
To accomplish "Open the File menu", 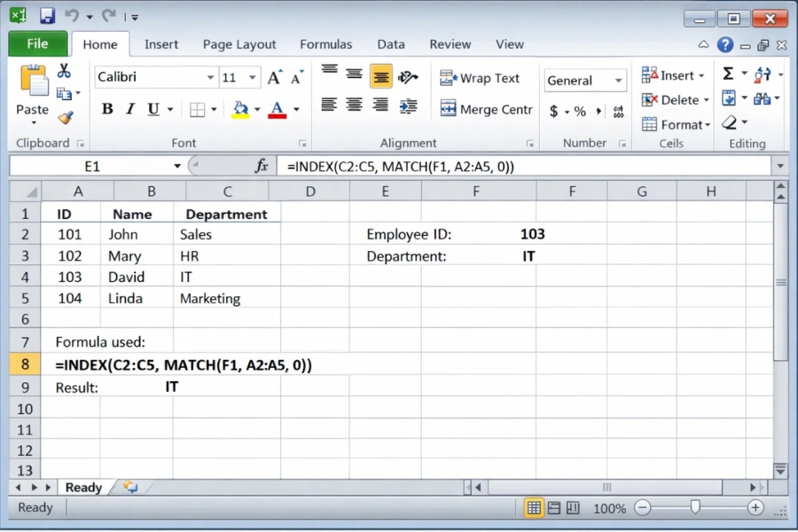I will [x=37, y=43].
